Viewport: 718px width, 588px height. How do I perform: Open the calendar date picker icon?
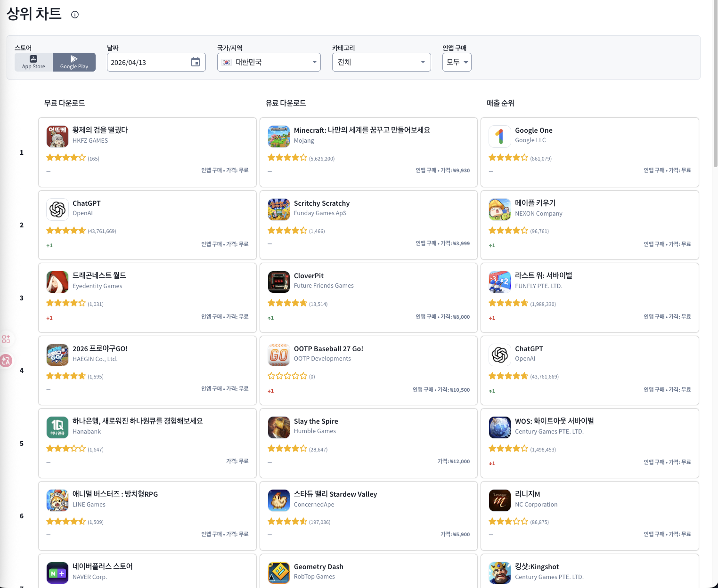196,62
